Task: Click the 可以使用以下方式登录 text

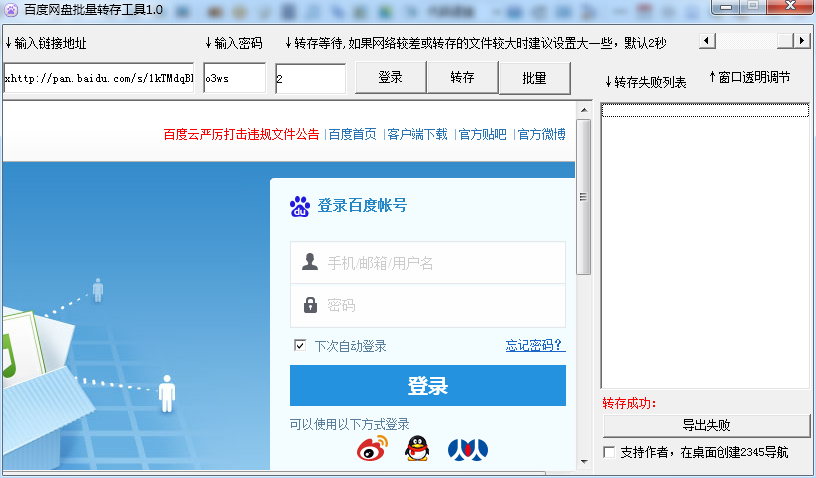Action: (350, 424)
